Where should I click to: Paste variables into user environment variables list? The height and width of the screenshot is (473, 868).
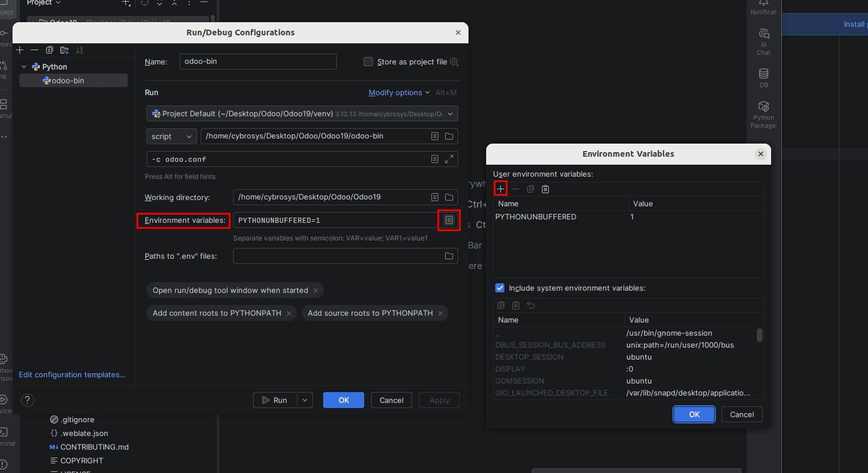[x=545, y=189]
